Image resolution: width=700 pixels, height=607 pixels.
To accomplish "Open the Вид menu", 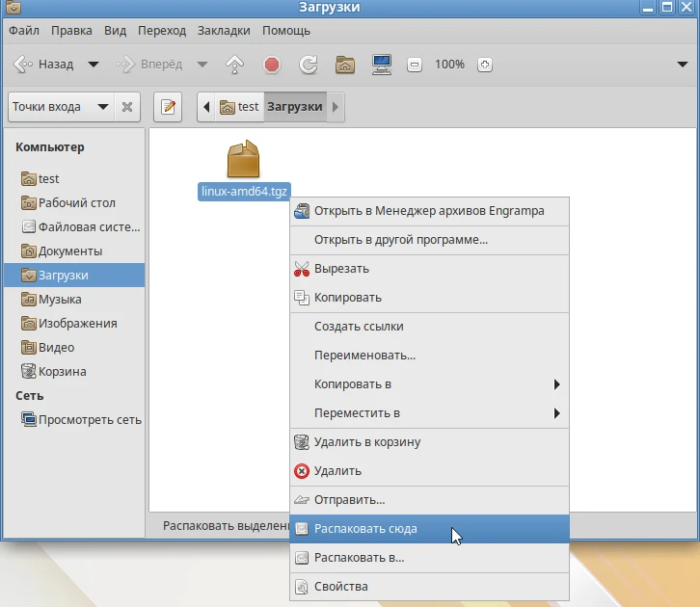I will pyautogui.click(x=115, y=31).
